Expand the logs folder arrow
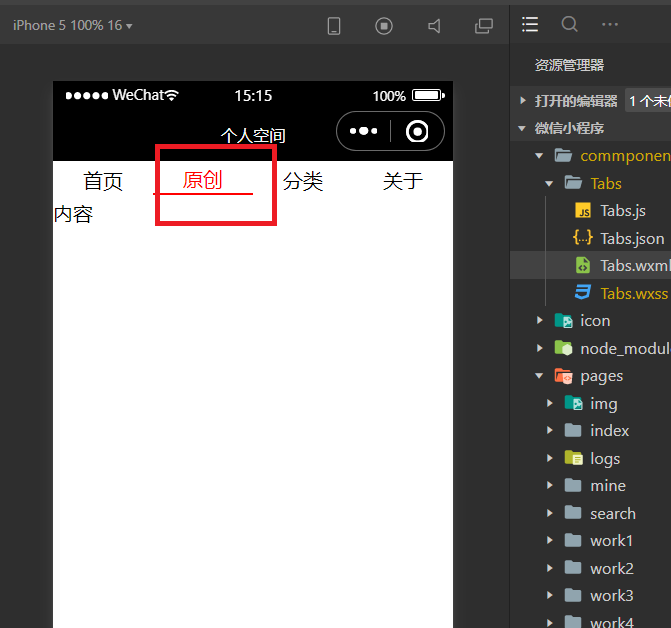The image size is (671, 628). pos(550,458)
